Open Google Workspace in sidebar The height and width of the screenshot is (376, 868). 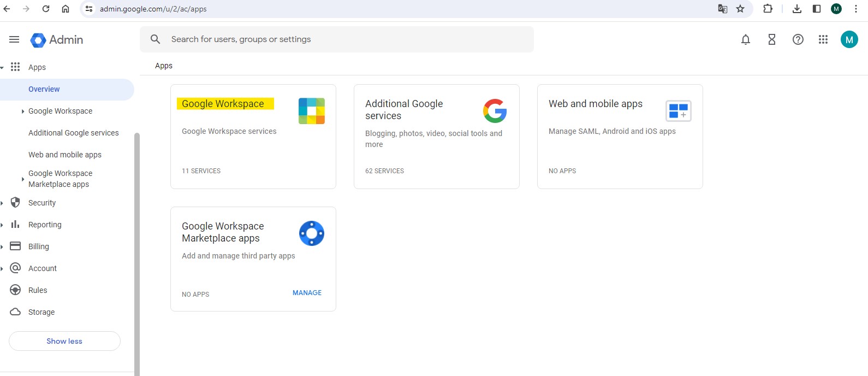pos(60,111)
